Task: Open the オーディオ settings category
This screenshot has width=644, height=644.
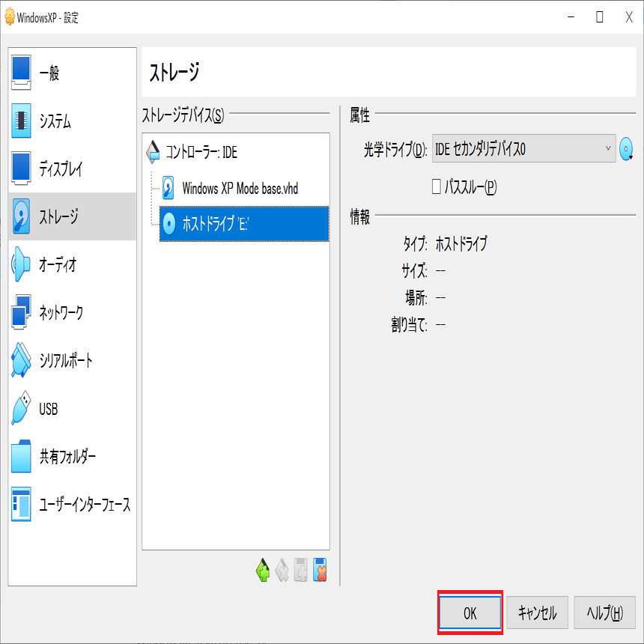Action: point(73,264)
